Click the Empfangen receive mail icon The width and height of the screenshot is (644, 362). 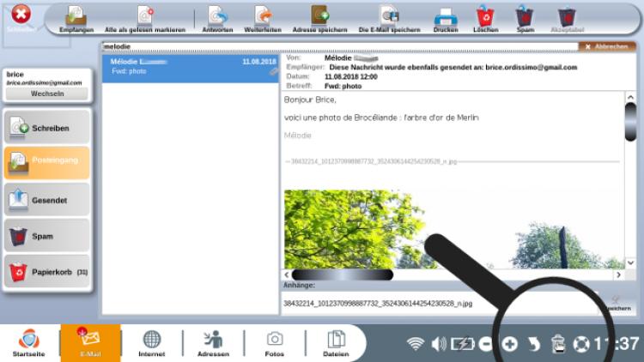76,19
